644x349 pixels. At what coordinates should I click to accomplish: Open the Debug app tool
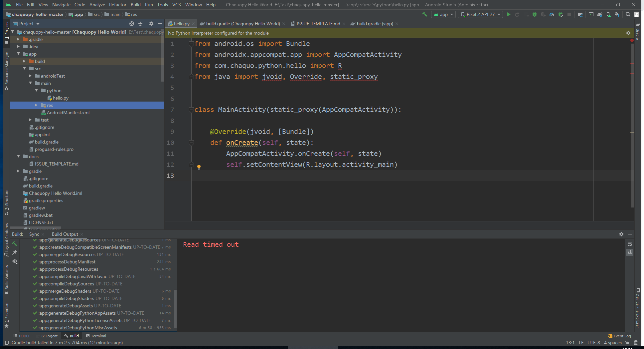(x=534, y=14)
